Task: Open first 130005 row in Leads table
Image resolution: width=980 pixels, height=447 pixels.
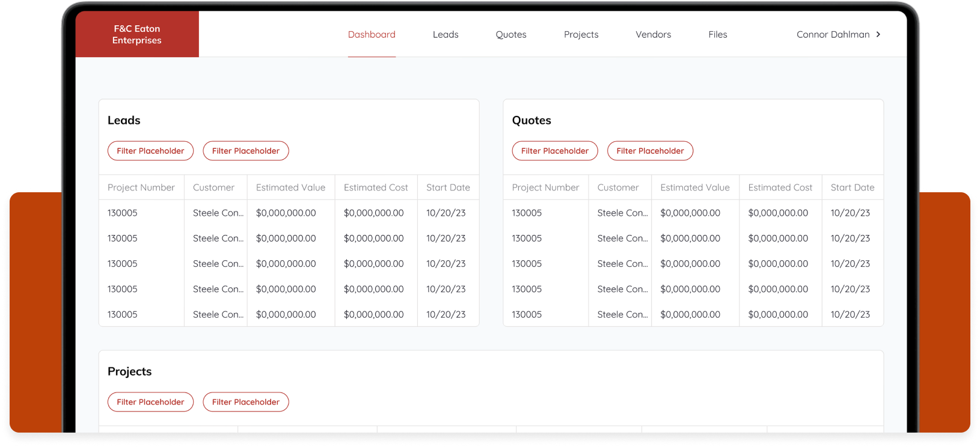Action: 123,213
